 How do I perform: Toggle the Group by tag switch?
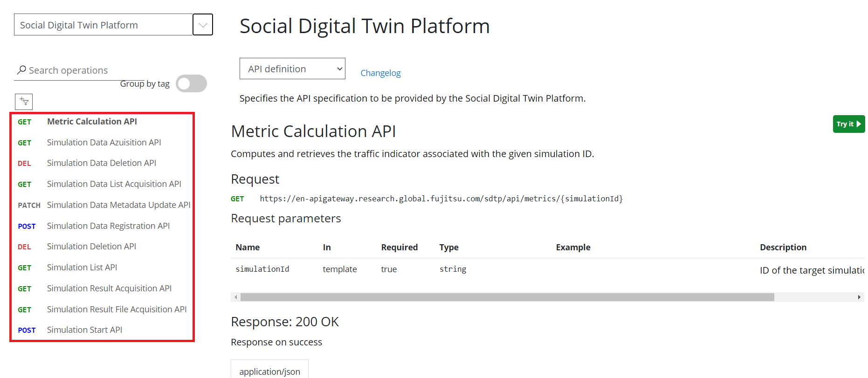click(x=191, y=84)
